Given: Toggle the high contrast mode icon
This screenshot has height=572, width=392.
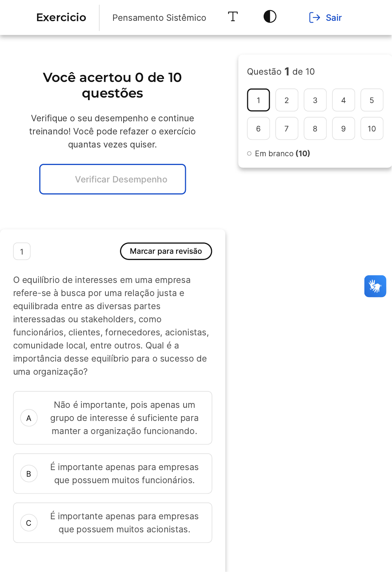Looking at the screenshot, I should (x=270, y=17).
